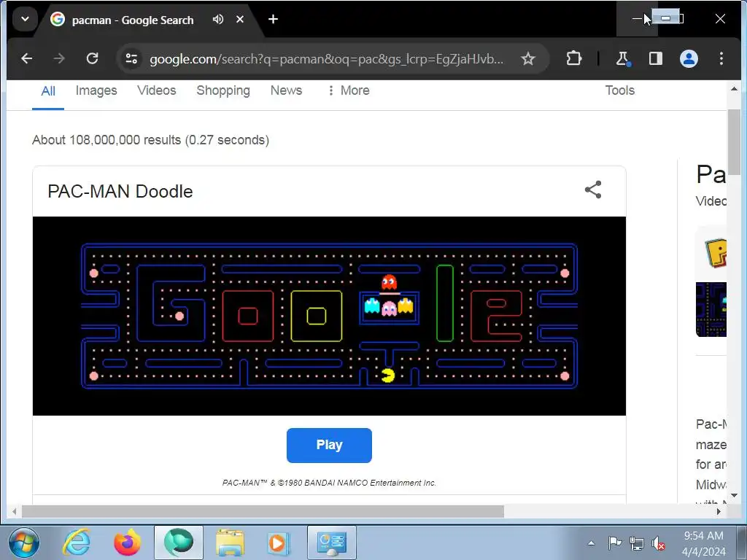747x560 pixels.
Task: Open the Chrome profile avatar
Action: 689,58
